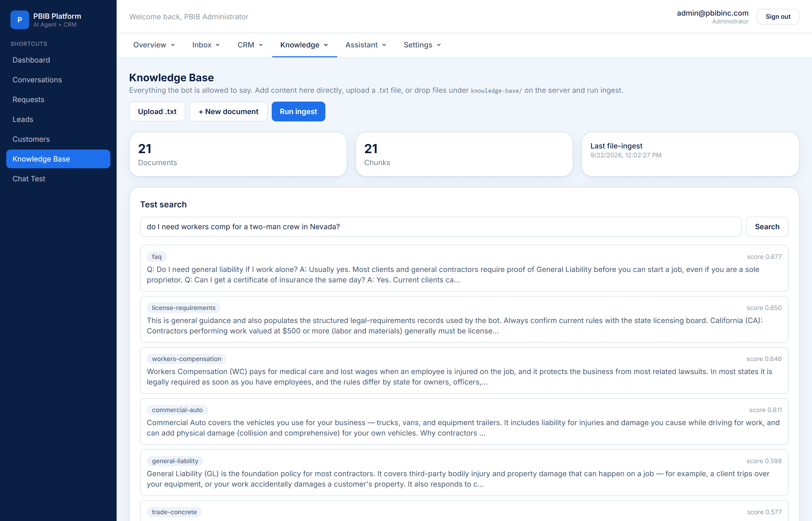812x521 pixels.
Task: Click the license-requirements result tag
Action: point(183,308)
